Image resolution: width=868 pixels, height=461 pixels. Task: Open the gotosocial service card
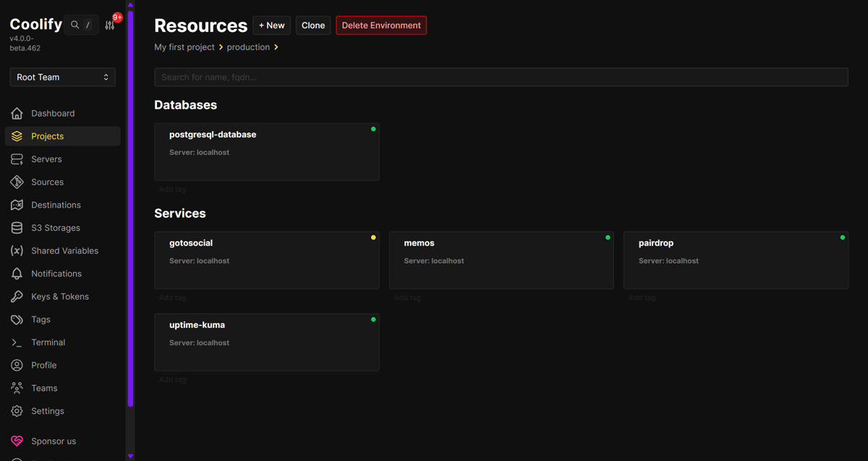tap(266, 261)
